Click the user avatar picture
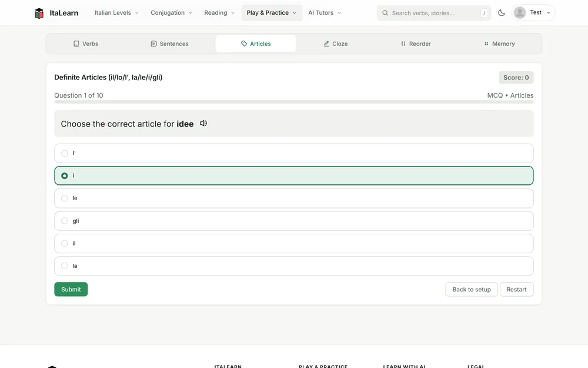Viewport: 588px width, 368px height. pyautogui.click(x=520, y=13)
